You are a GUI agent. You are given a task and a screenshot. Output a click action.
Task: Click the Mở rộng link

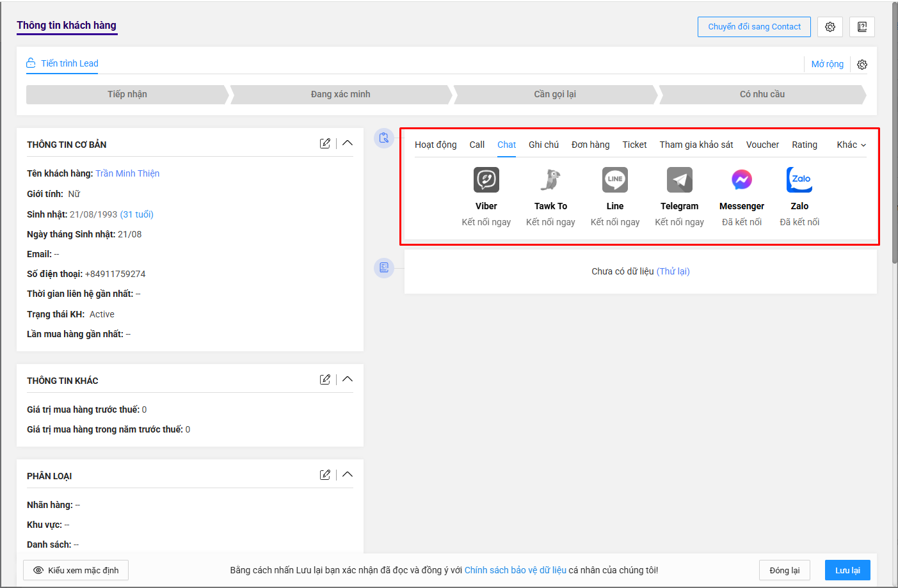click(828, 64)
